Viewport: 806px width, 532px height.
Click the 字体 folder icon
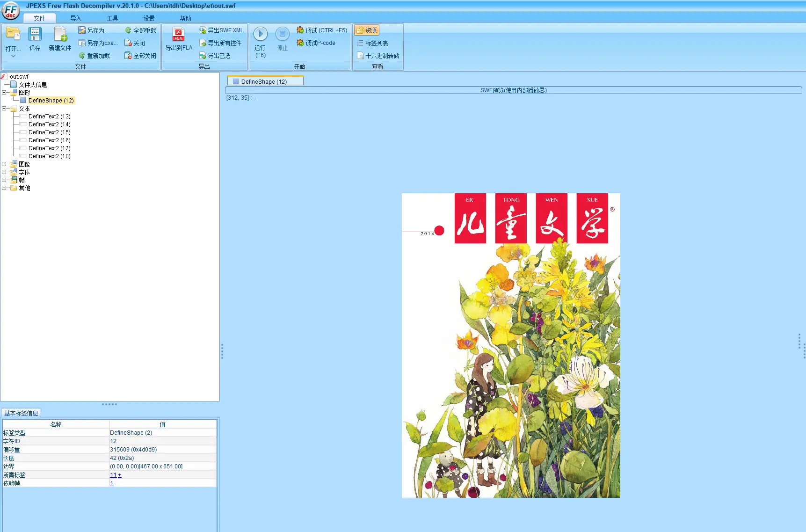click(x=14, y=172)
